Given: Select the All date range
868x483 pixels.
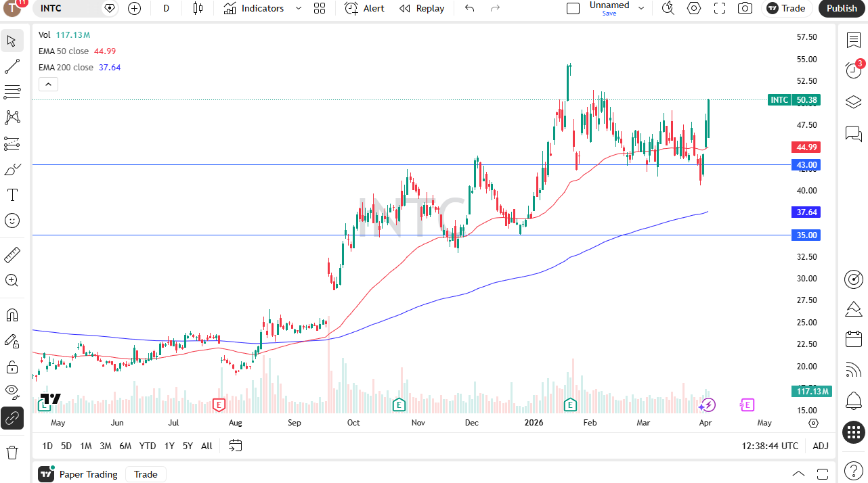Looking at the screenshot, I should click(x=207, y=446).
